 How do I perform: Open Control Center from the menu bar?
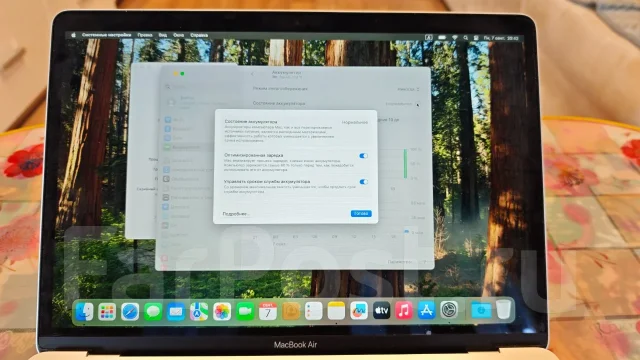click(x=476, y=38)
